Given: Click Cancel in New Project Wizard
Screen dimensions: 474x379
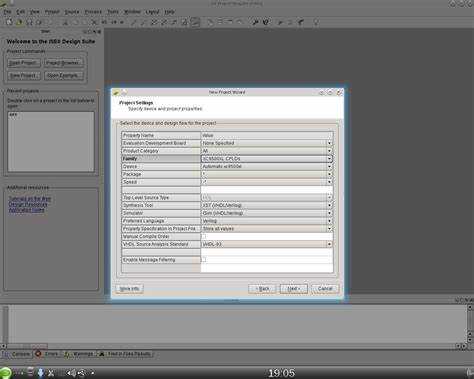Looking at the screenshot, I should [x=325, y=289].
